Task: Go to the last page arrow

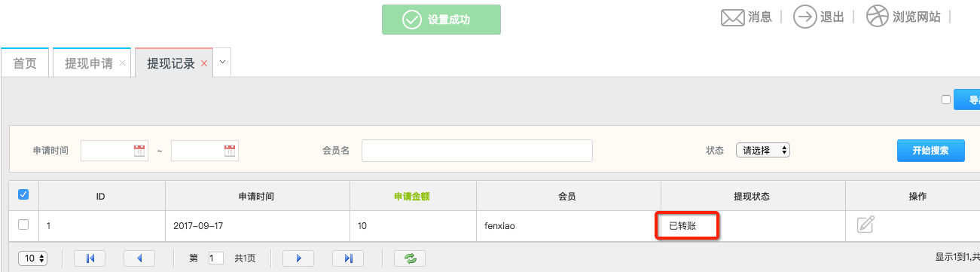Action: point(348,258)
